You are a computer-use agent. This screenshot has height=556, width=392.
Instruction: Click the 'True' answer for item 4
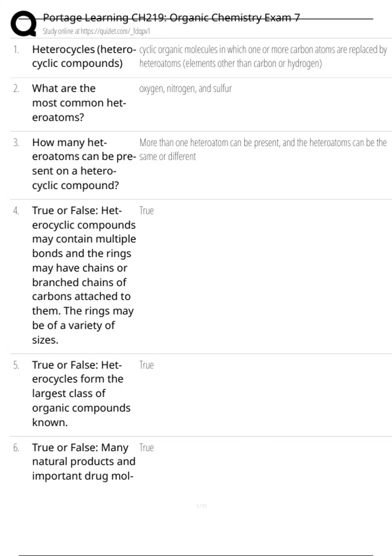[x=146, y=211]
